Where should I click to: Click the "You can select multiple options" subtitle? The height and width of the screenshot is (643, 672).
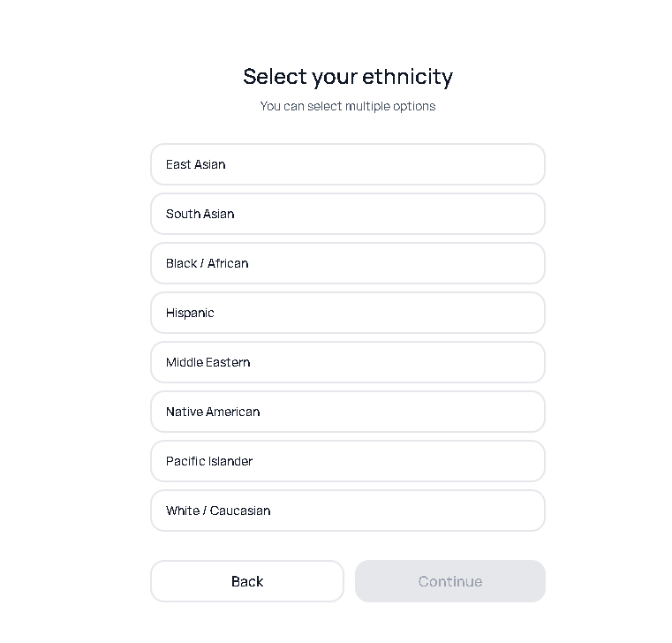pyautogui.click(x=348, y=106)
